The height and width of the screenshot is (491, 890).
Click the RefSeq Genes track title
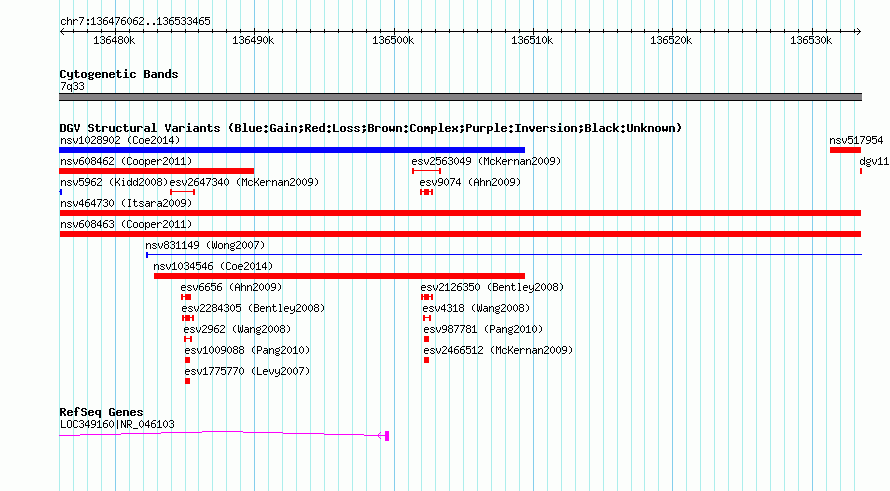101,412
